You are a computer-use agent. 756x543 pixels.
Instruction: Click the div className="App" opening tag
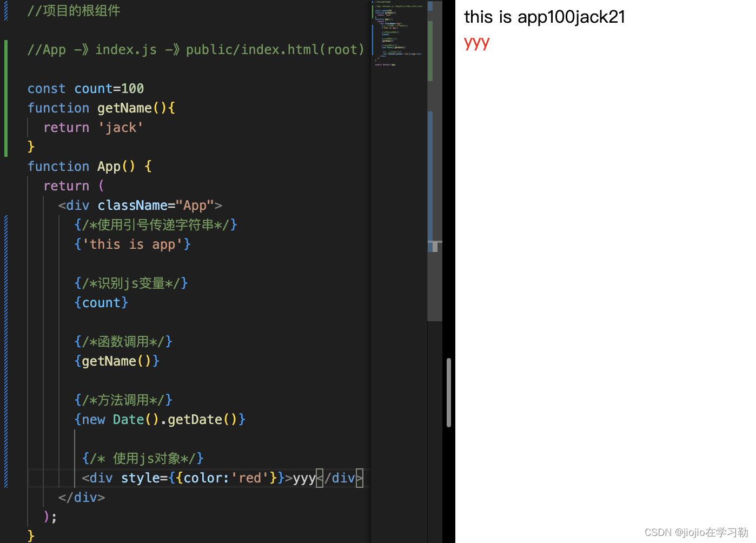tap(140, 206)
